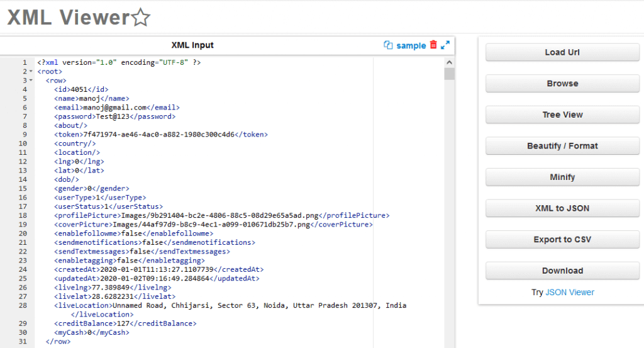Expand the editor with the fullscreen arrows icon
The width and height of the screenshot is (644, 348).
pyautogui.click(x=445, y=45)
